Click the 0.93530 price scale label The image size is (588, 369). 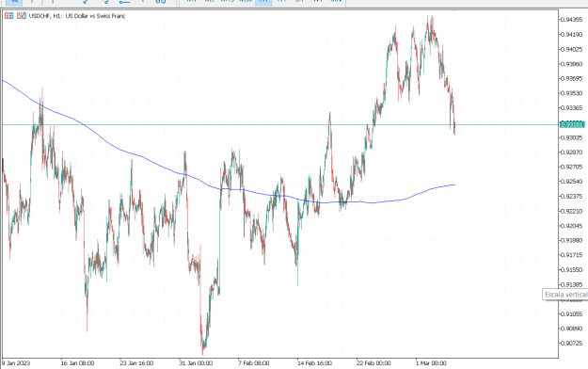pos(572,93)
